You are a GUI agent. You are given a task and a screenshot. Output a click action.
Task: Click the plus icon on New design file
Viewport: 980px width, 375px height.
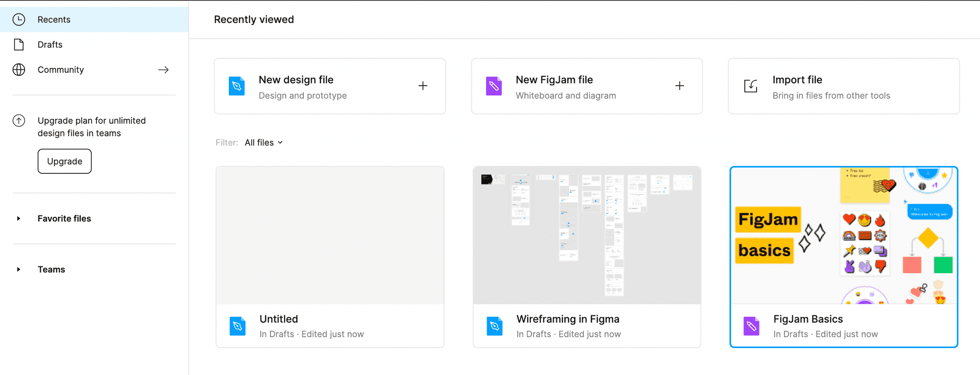(x=423, y=86)
